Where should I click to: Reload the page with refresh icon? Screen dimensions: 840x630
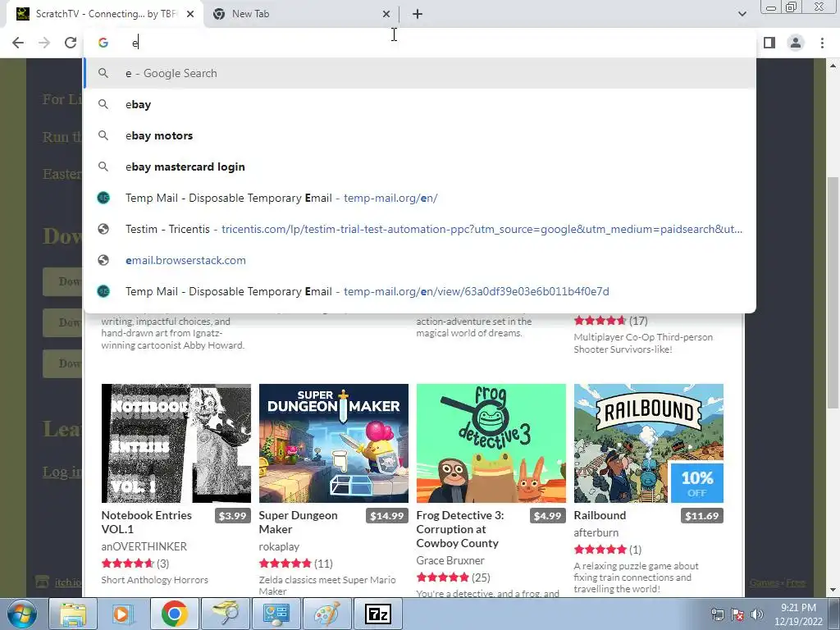click(x=71, y=43)
